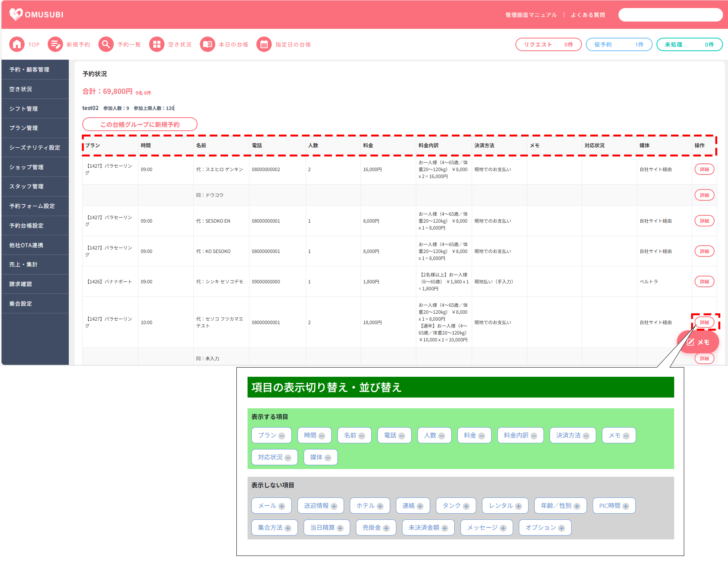Hide the プラン column with minus
Image resolution: width=728 pixels, height=584 pixels.
click(x=282, y=436)
